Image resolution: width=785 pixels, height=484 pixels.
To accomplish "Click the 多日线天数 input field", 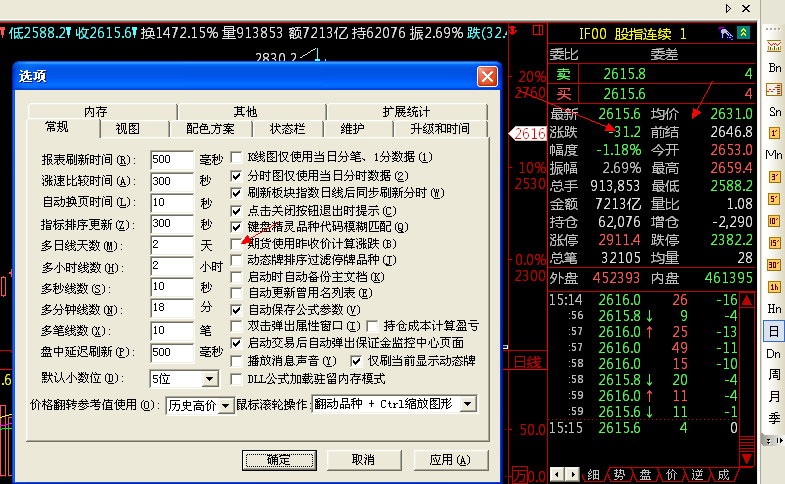I will coord(172,245).
